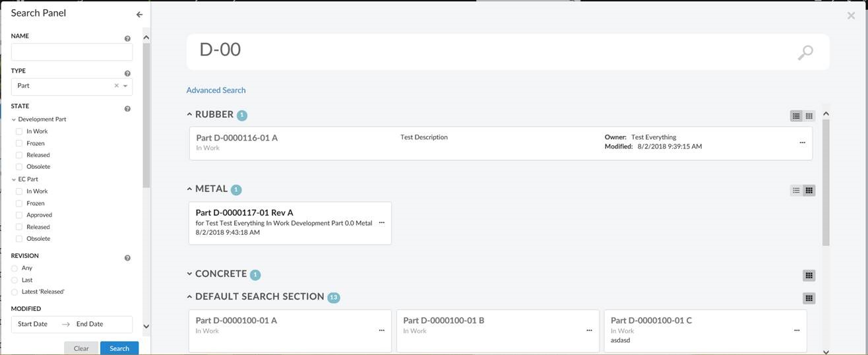868x355 pixels.
Task: Open more options for Part D-0000117-01 Rev A
Action: tap(381, 223)
